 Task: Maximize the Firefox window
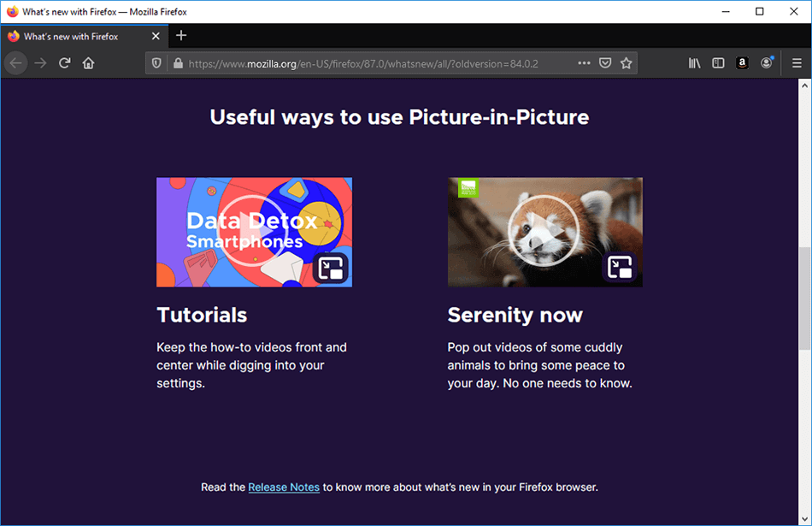(x=759, y=11)
